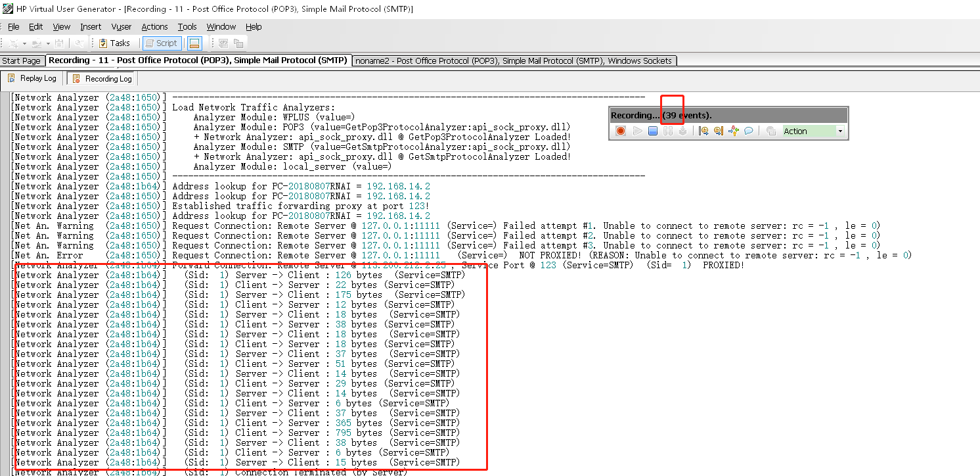Click 'Client -> Server : 29 bytes' line
This screenshot has width=980, height=476.
(x=234, y=383)
